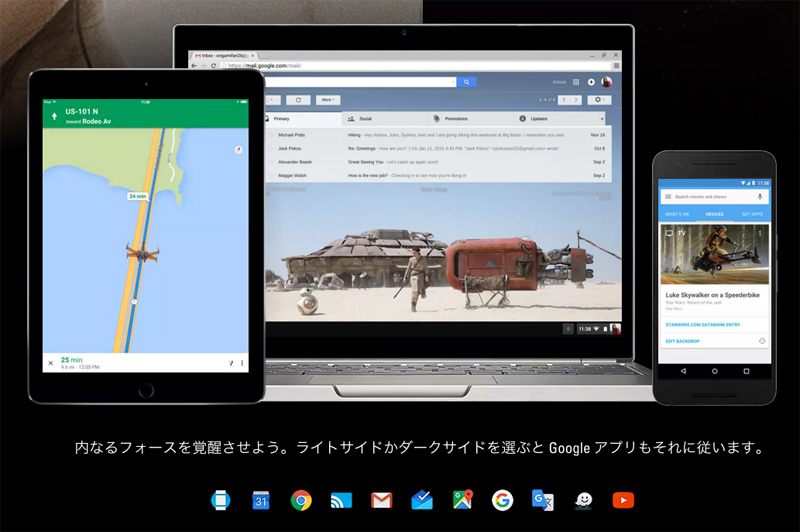The height and width of the screenshot is (532, 800).
Task: Expand the Gmail More dropdown
Action: (328, 100)
